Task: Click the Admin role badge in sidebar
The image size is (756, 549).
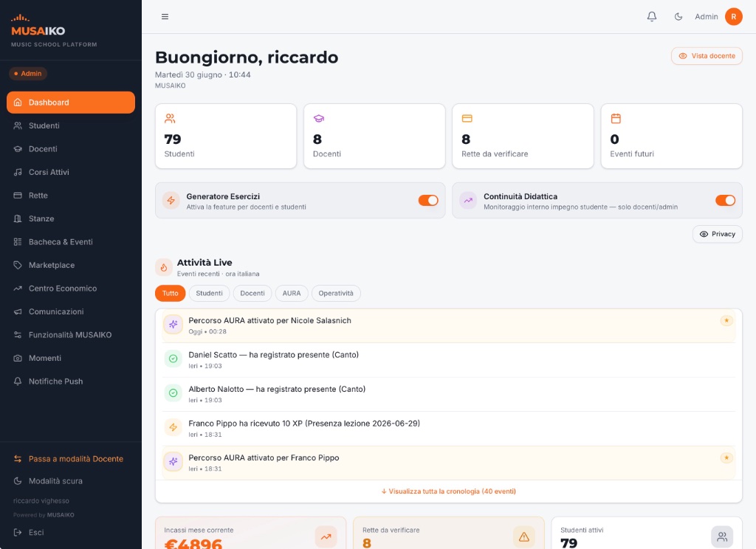Action: [28, 74]
